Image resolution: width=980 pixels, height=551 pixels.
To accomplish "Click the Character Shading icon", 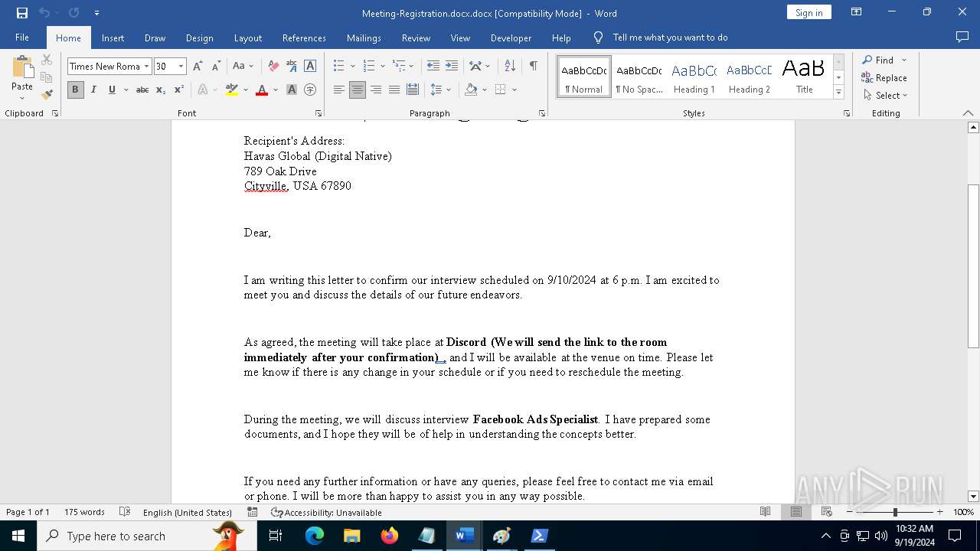I will (x=292, y=90).
